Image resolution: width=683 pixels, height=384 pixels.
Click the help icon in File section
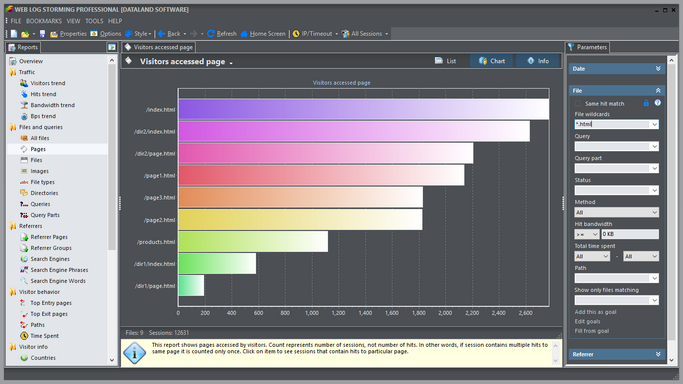(657, 103)
